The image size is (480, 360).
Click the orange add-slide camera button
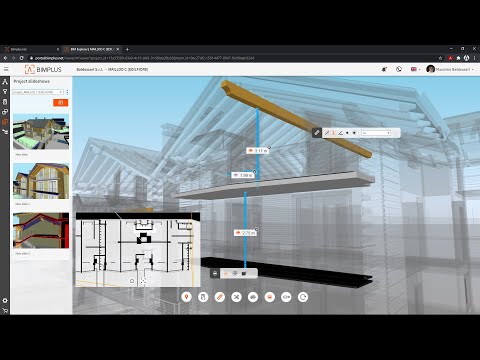click(60, 103)
